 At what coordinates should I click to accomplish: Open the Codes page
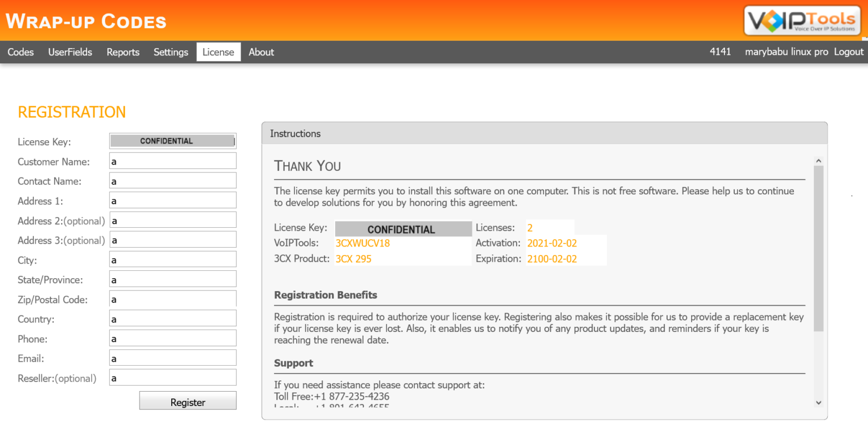(20, 51)
